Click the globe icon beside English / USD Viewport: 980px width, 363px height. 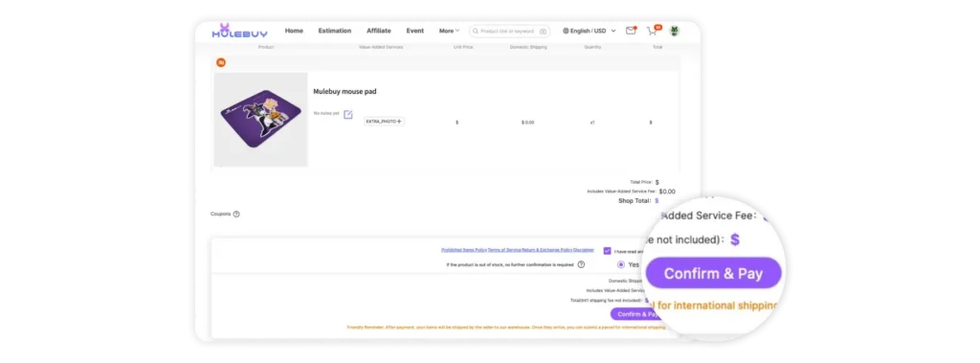(x=567, y=31)
